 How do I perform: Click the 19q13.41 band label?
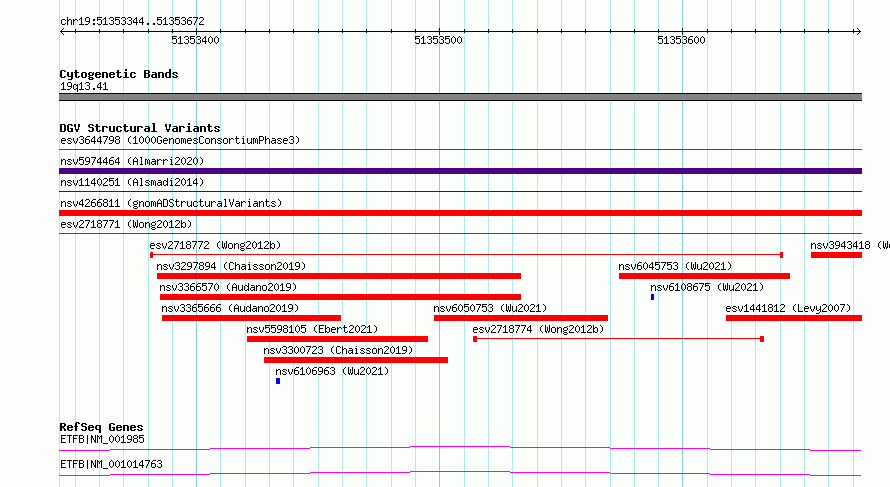[x=84, y=86]
